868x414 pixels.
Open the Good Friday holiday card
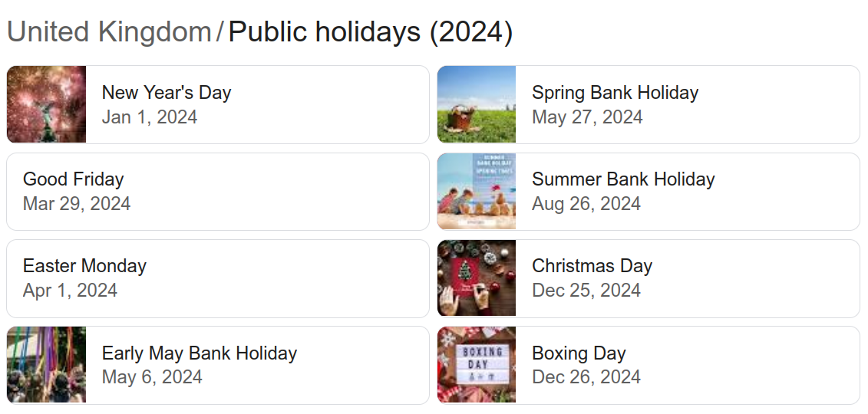coord(217,192)
